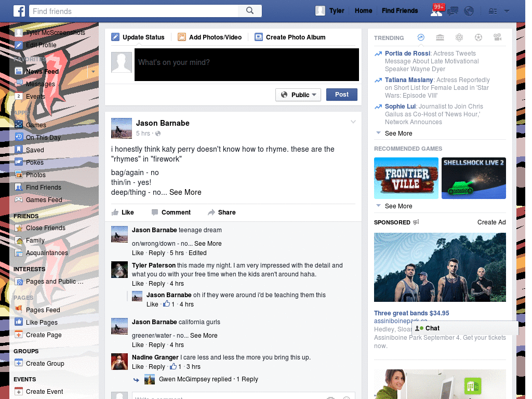Open Gwen McGimpsey replied thread
This screenshot has width=532, height=399.
pyautogui.click(x=208, y=379)
